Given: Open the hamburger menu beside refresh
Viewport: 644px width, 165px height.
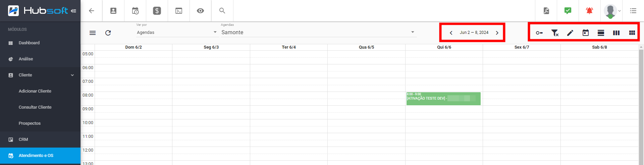Looking at the screenshot, I should coord(93,33).
